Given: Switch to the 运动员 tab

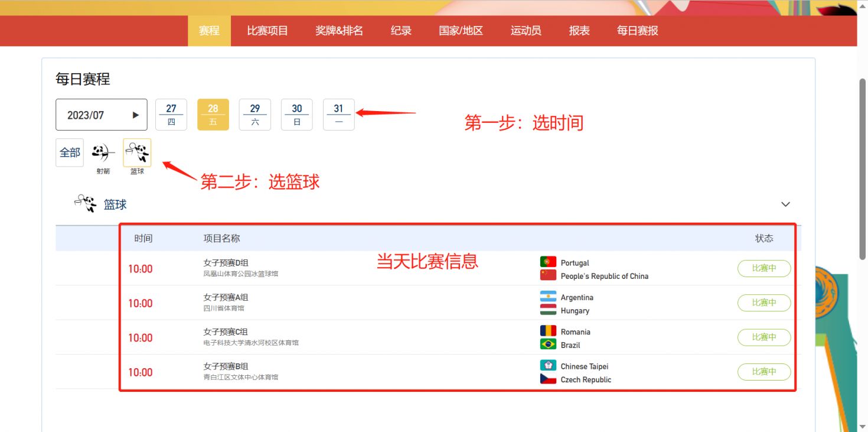Looking at the screenshot, I should coord(526,31).
